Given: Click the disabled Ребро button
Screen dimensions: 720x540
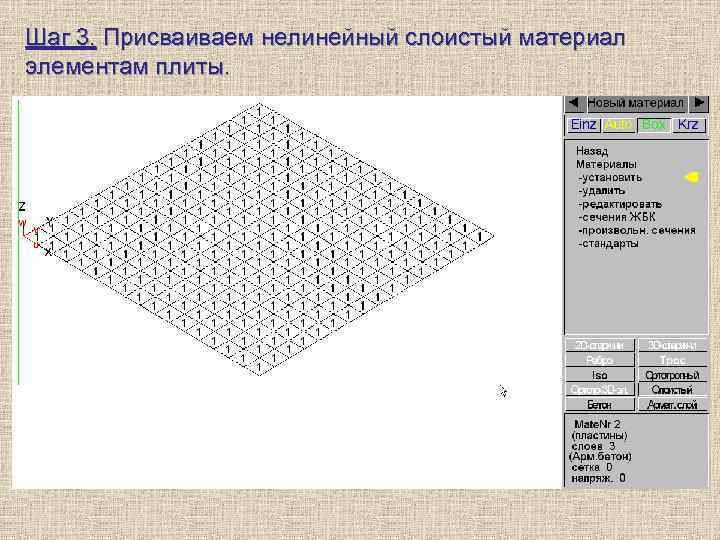Looking at the screenshot, I should pos(600,360).
